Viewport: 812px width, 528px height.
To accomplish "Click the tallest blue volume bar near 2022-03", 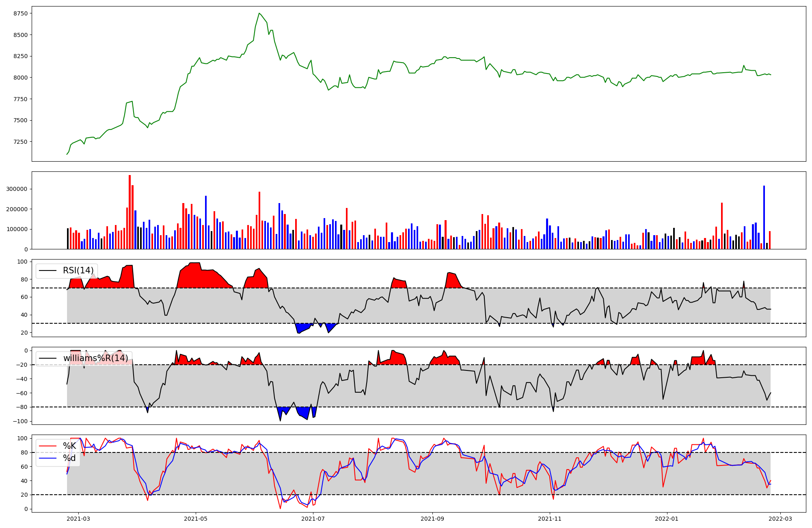I will coord(764,217).
